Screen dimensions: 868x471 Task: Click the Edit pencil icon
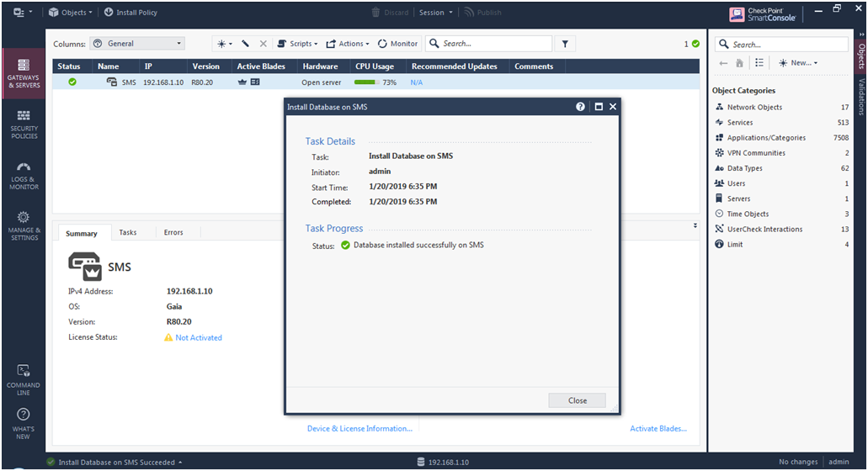point(245,44)
